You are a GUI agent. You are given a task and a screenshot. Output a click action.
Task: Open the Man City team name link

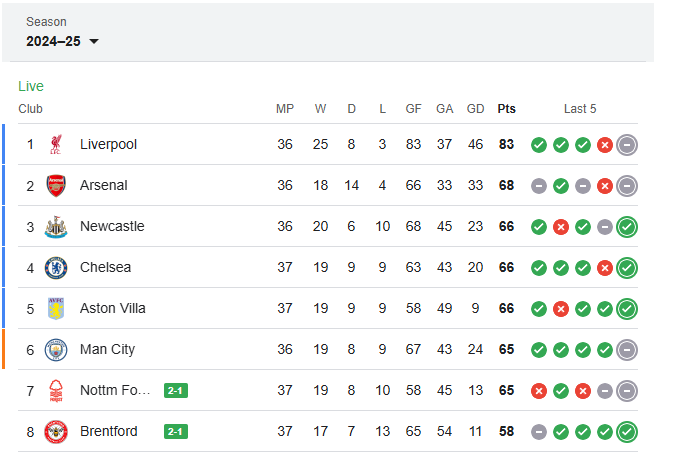[x=107, y=349]
